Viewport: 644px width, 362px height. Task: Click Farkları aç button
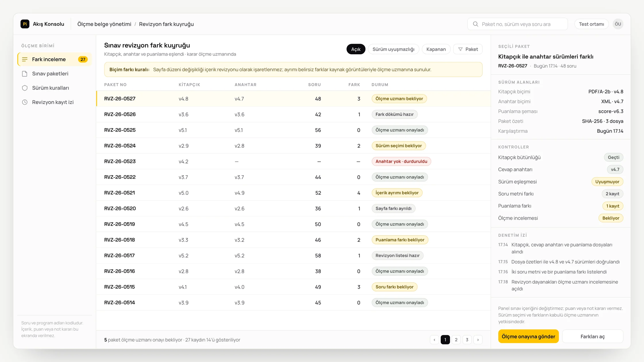point(593,336)
